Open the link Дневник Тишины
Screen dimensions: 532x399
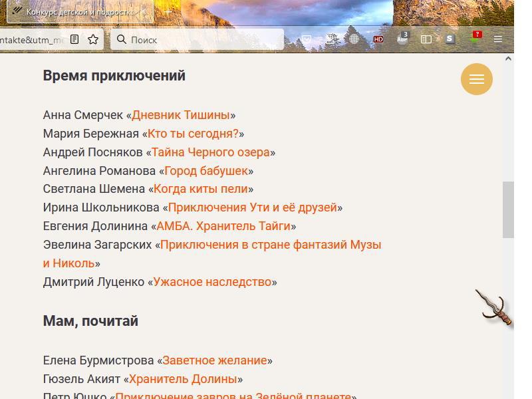(x=181, y=115)
